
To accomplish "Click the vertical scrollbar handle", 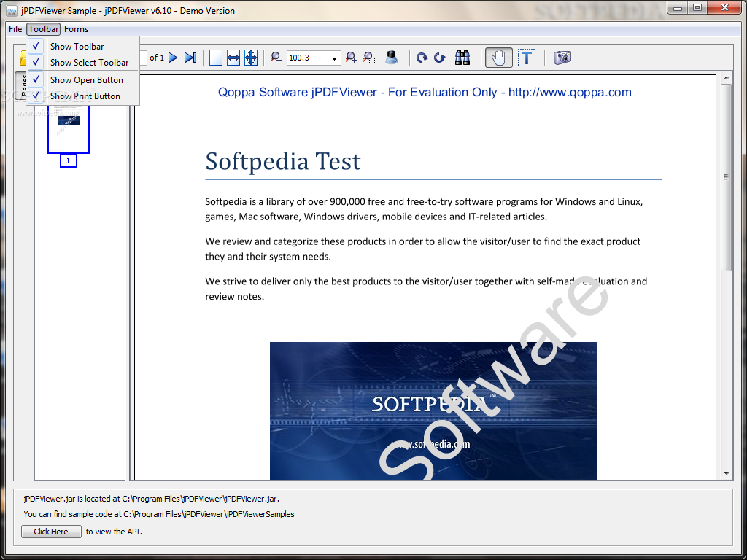I will pyautogui.click(x=726, y=178).
